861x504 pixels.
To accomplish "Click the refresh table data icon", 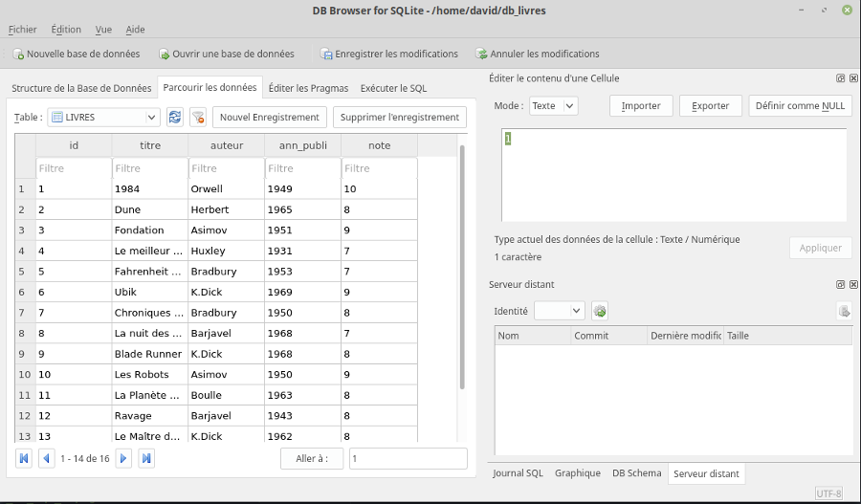I will click(x=175, y=117).
